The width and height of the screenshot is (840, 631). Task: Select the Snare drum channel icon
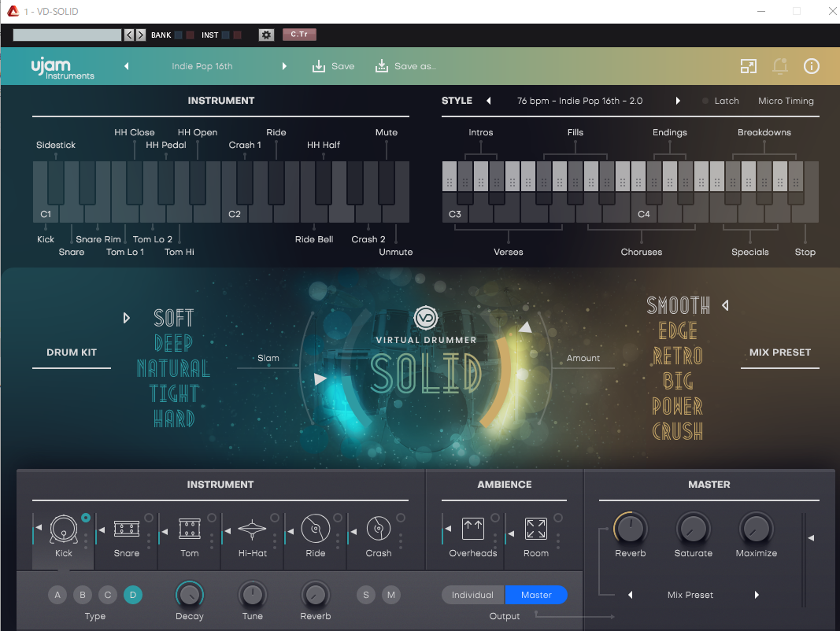[x=127, y=529]
